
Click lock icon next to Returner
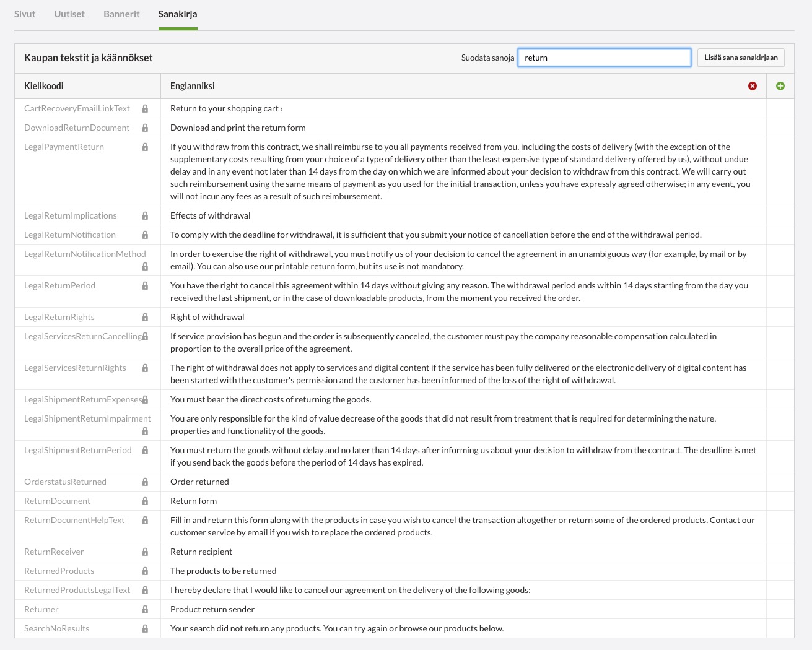click(145, 609)
